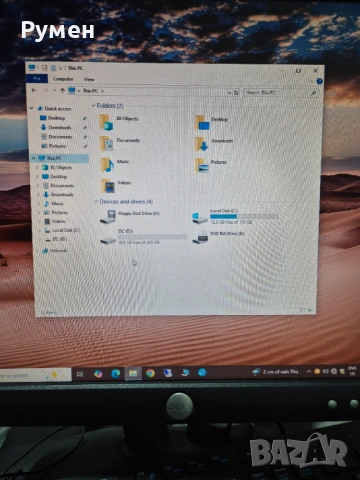The width and height of the screenshot is (360, 480).
Task: Open the File menu tab
Action: point(37,79)
